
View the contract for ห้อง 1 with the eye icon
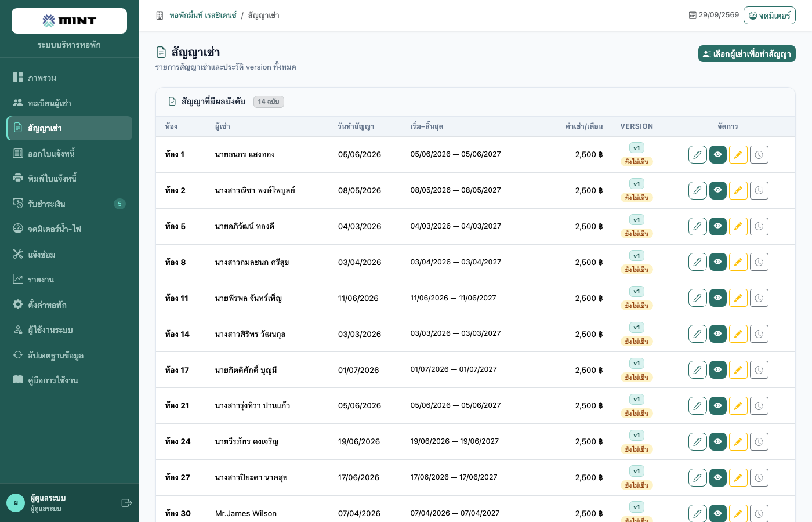click(718, 155)
